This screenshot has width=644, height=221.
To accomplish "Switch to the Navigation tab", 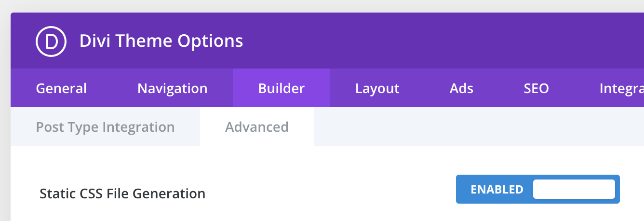I will [x=172, y=88].
